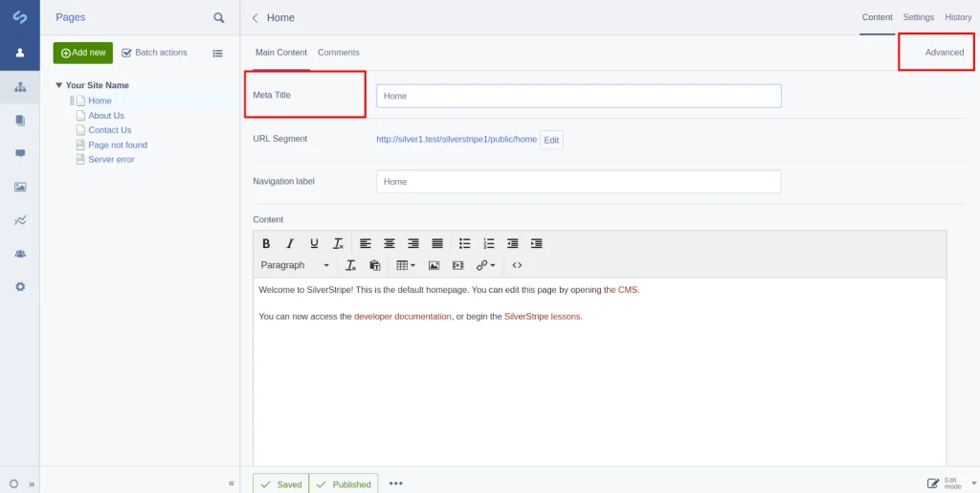The width and height of the screenshot is (980, 493).
Task: Open the image assets icon in left sidebar
Action: [x=20, y=187]
